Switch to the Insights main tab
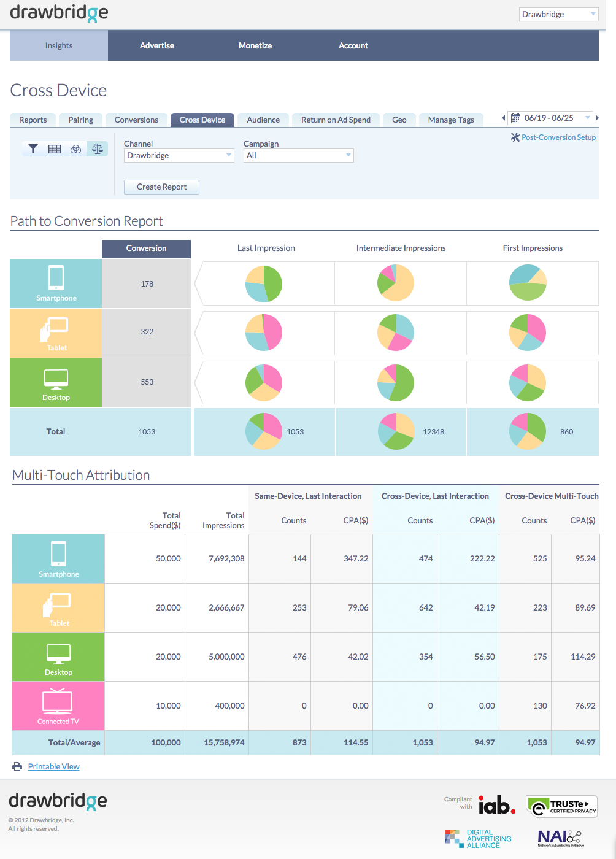This screenshot has height=859, width=616. point(59,45)
